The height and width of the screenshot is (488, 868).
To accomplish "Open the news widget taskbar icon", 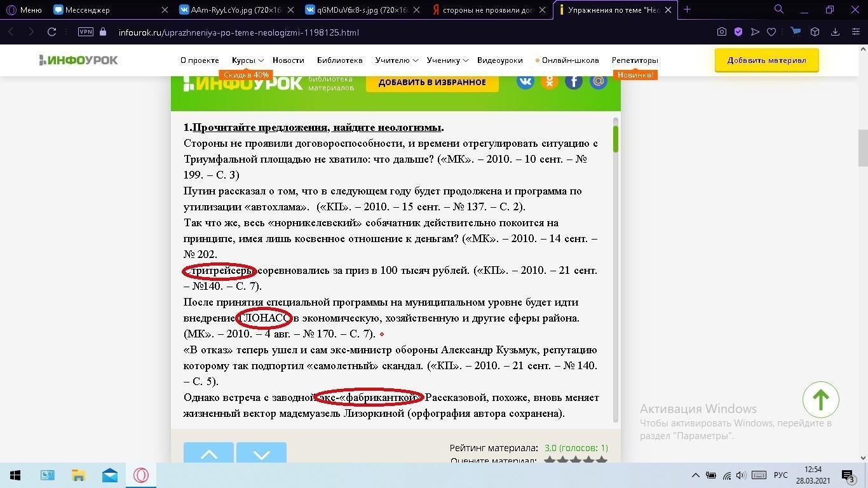I will [x=48, y=475].
